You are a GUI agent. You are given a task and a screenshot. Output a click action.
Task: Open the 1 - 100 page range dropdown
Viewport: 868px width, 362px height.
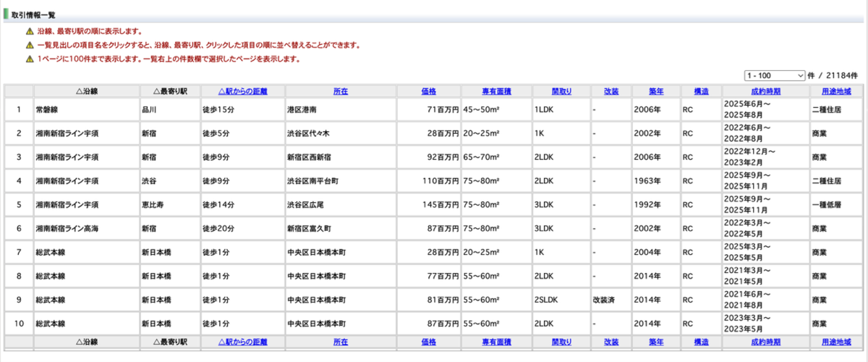pyautogui.click(x=775, y=75)
